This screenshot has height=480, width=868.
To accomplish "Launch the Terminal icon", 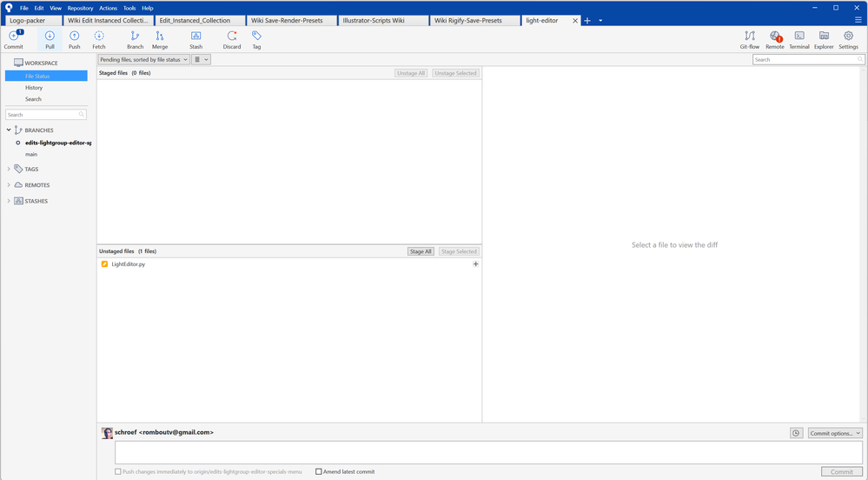I will tap(798, 39).
